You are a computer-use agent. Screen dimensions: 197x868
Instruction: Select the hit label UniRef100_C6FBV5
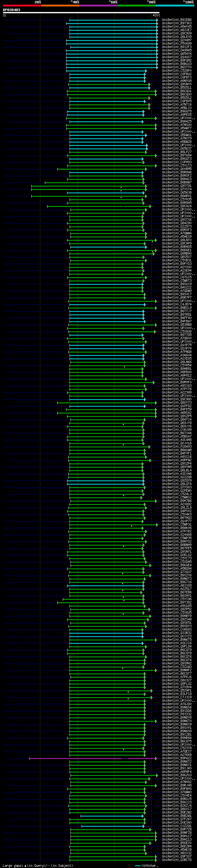point(177,101)
